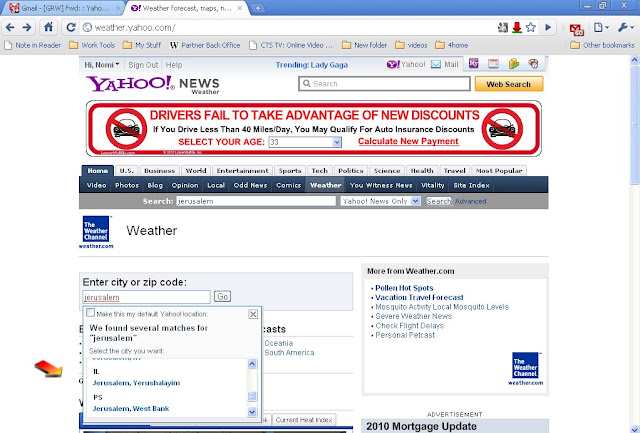
Task: Open Other bookmarks folder
Action: pos(602,45)
